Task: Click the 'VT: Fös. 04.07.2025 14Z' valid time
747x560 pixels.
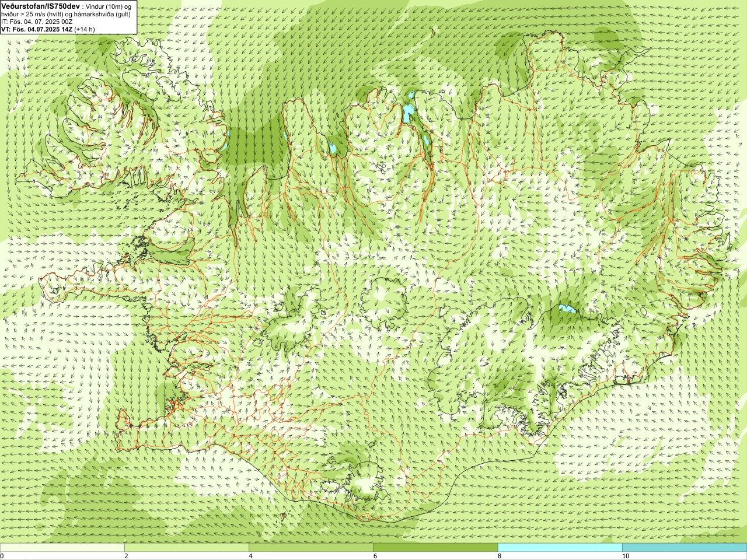Action: point(37,29)
